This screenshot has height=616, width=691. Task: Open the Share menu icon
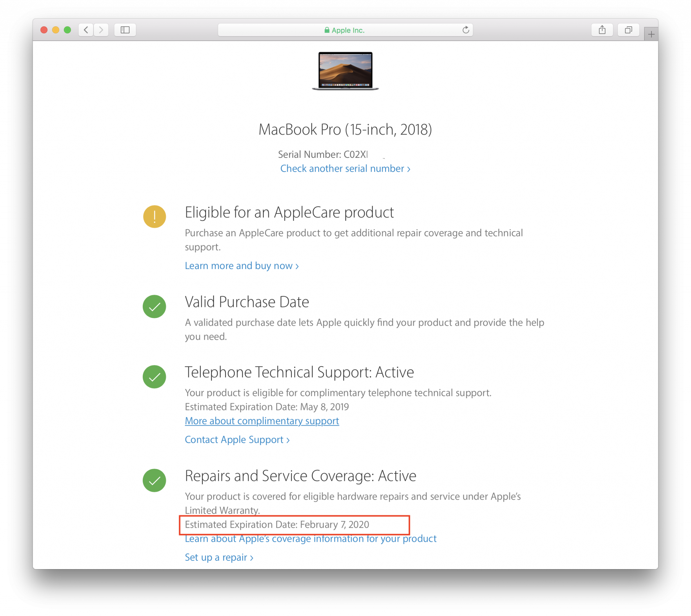[602, 30]
